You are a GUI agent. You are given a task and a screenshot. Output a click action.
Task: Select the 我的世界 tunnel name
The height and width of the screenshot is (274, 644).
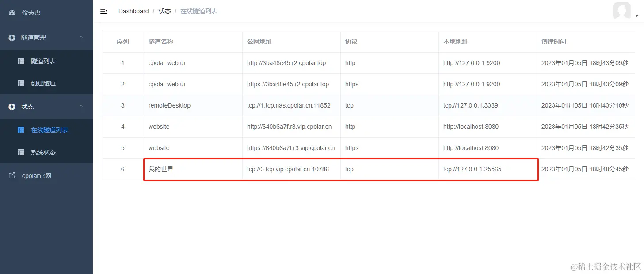point(161,169)
